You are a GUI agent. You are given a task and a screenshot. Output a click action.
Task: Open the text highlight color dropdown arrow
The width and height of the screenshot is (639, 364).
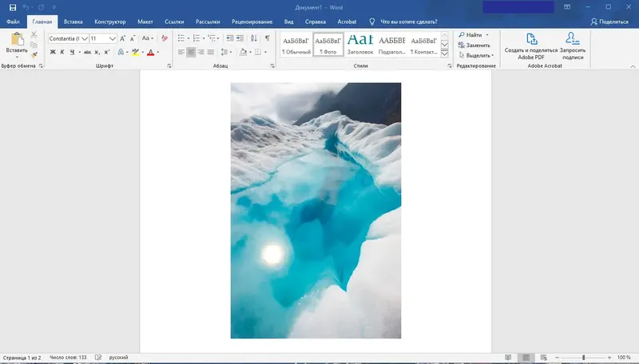[143, 52]
